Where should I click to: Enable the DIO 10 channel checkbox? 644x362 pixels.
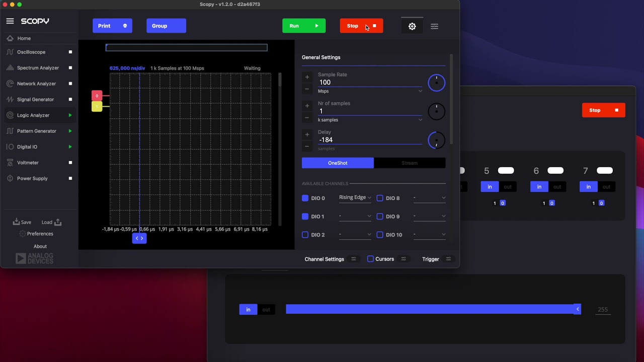click(x=380, y=235)
